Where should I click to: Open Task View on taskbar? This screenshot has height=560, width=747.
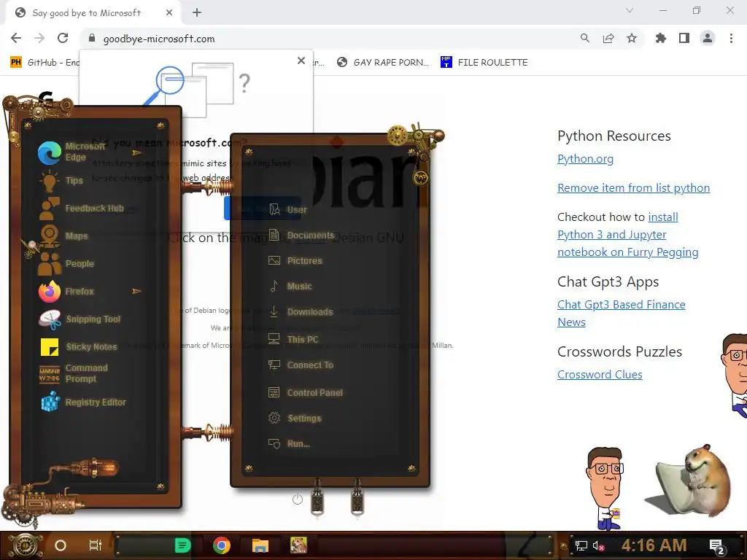[96, 545]
